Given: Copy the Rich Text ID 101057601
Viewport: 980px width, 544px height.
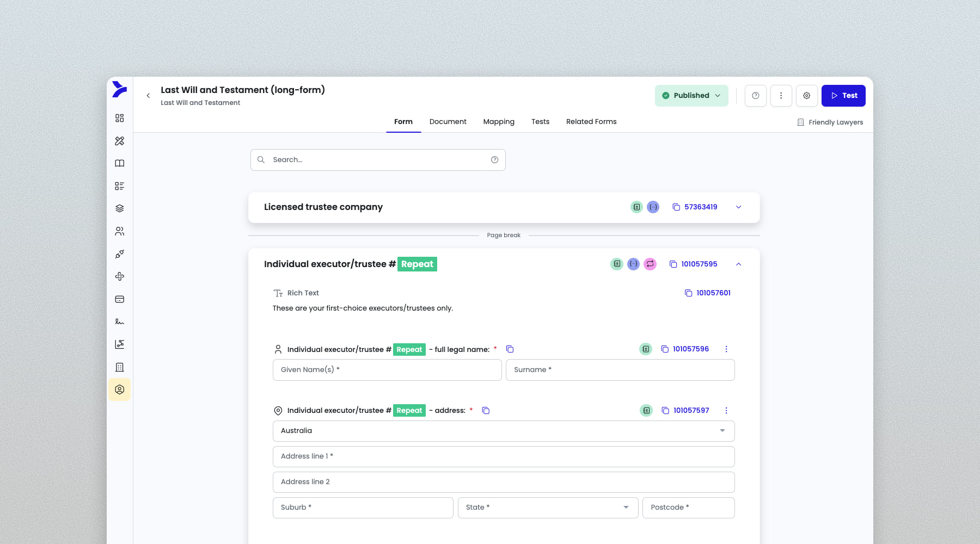Looking at the screenshot, I should [708, 293].
